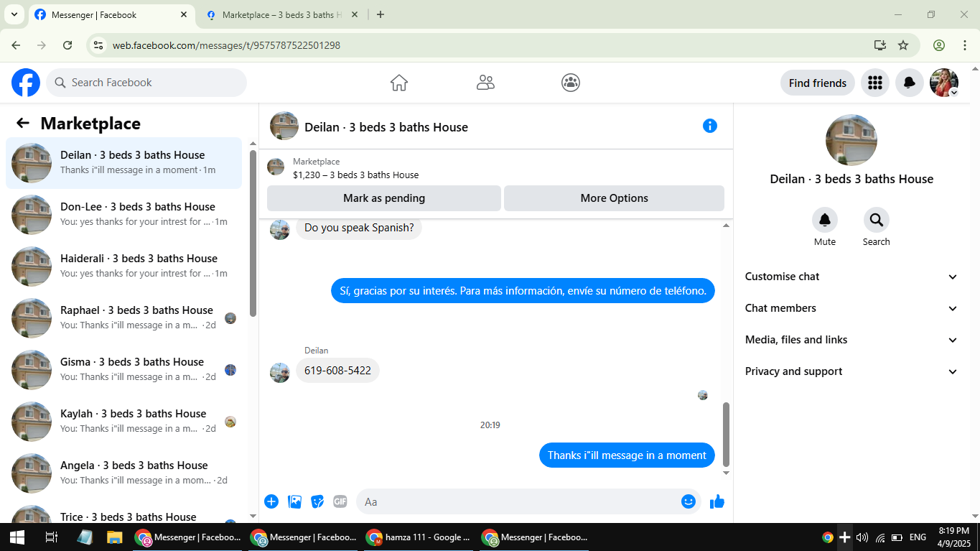
Task: Open Chrome profile icon in toolbar
Action: 939,45
